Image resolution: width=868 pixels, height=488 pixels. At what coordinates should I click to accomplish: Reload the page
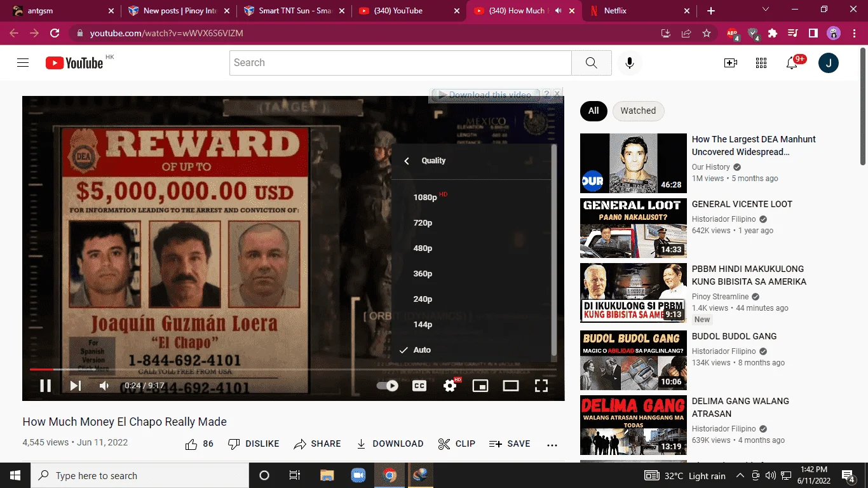[x=55, y=33]
